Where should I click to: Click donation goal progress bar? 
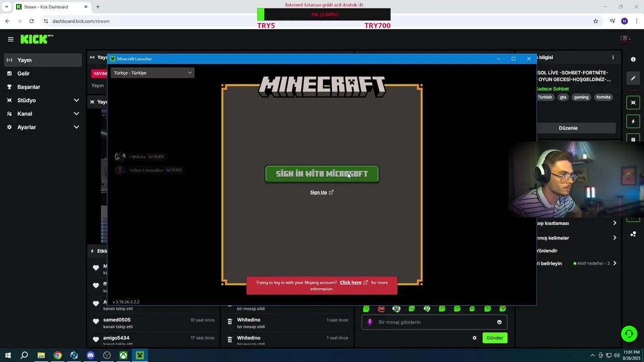pyautogui.click(x=324, y=15)
